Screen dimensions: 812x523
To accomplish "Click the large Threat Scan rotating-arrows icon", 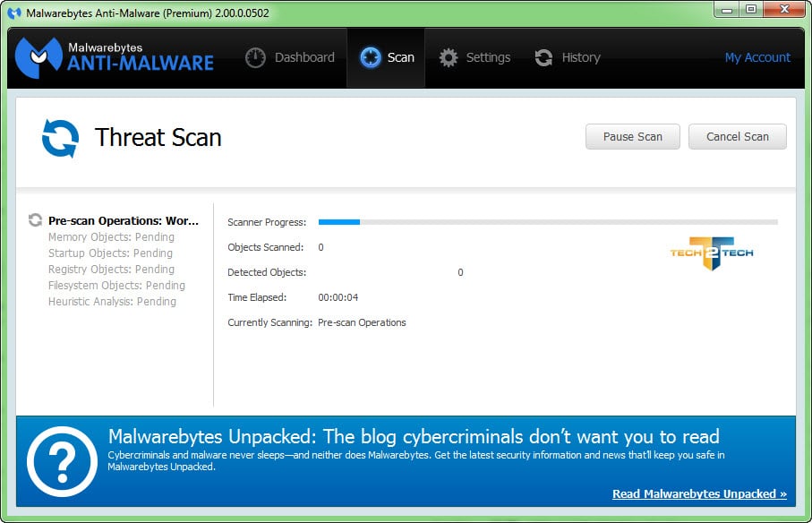I will pyautogui.click(x=61, y=138).
